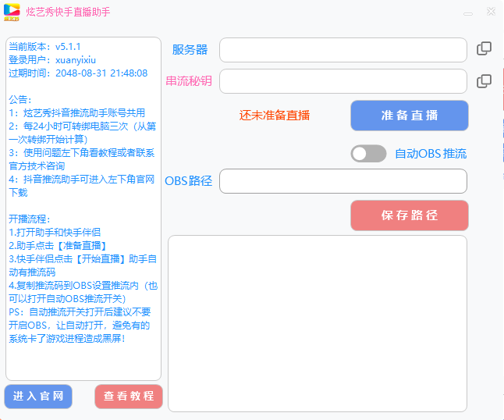
Task: Click the 当前版本: v5.1.1 line
Action: (x=44, y=47)
